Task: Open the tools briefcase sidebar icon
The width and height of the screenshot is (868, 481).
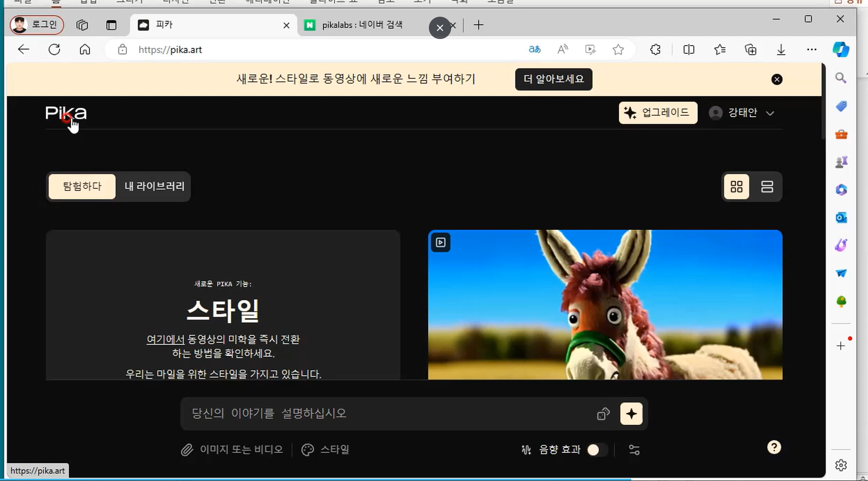Action: pyautogui.click(x=841, y=135)
